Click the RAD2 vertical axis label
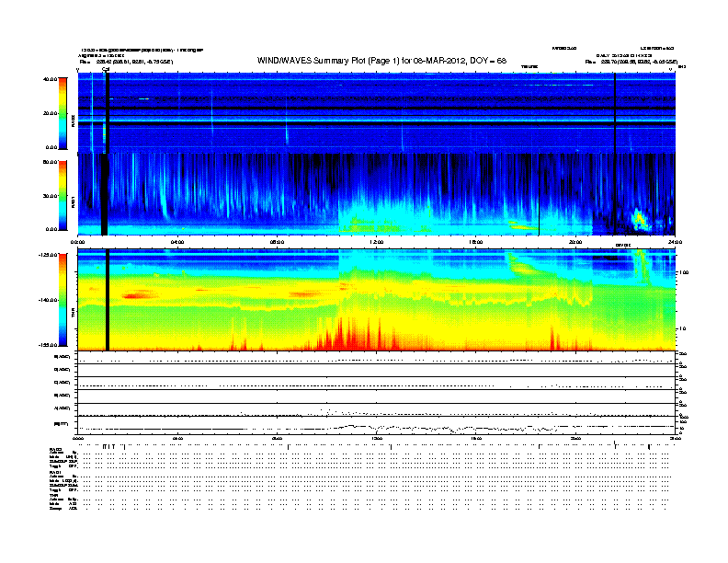728x563 pixels. pos(73,121)
